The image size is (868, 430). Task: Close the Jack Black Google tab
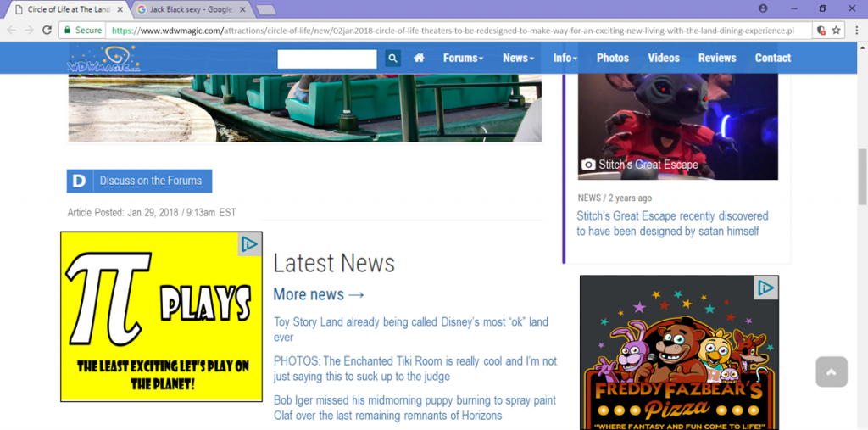coord(242,9)
